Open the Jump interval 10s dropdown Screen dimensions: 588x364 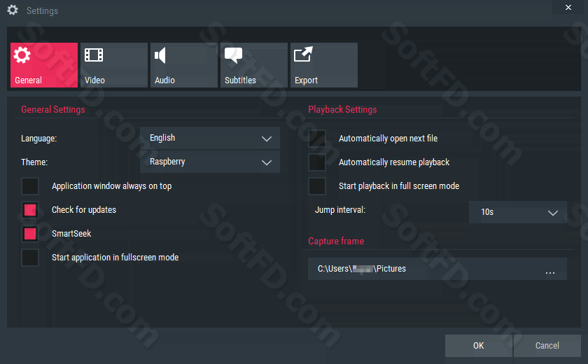click(518, 212)
